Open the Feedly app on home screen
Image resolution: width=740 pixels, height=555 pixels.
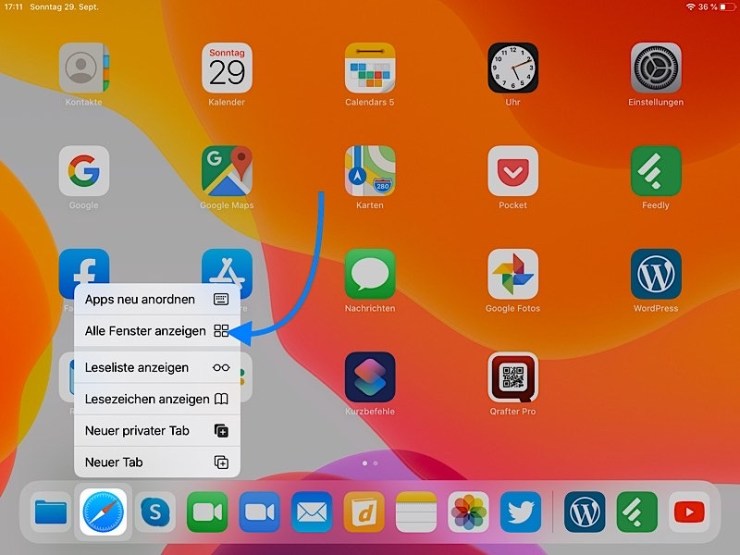pyautogui.click(x=656, y=171)
